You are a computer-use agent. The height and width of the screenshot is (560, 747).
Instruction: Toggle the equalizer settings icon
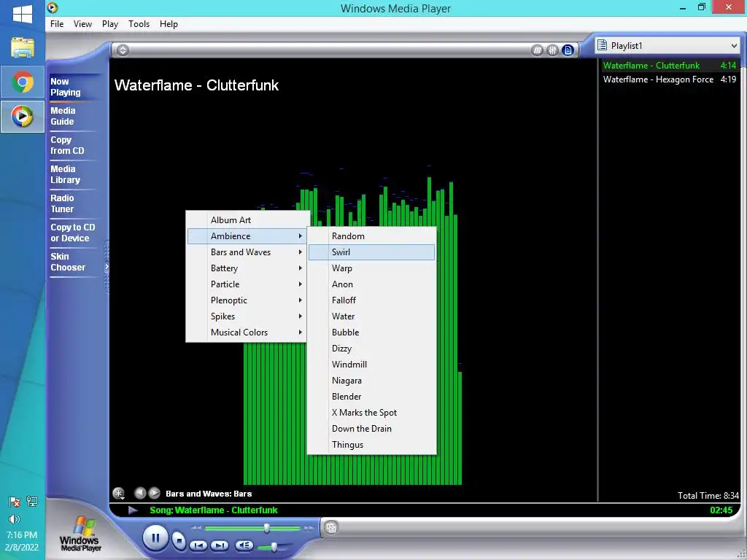click(x=553, y=50)
